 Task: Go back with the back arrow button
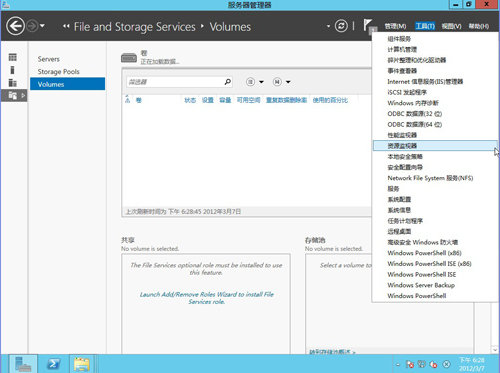tap(15, 26)
